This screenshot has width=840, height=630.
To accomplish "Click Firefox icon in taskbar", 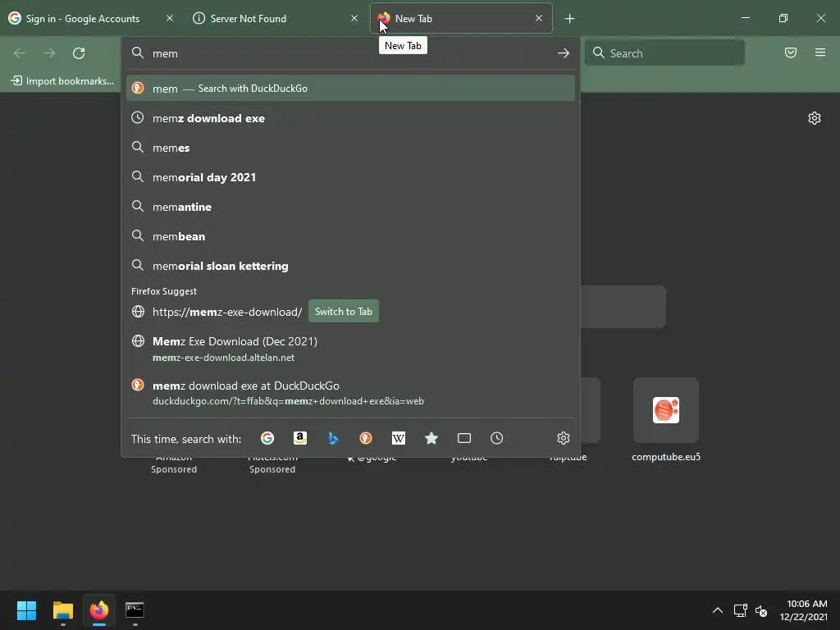I will 99,610.
